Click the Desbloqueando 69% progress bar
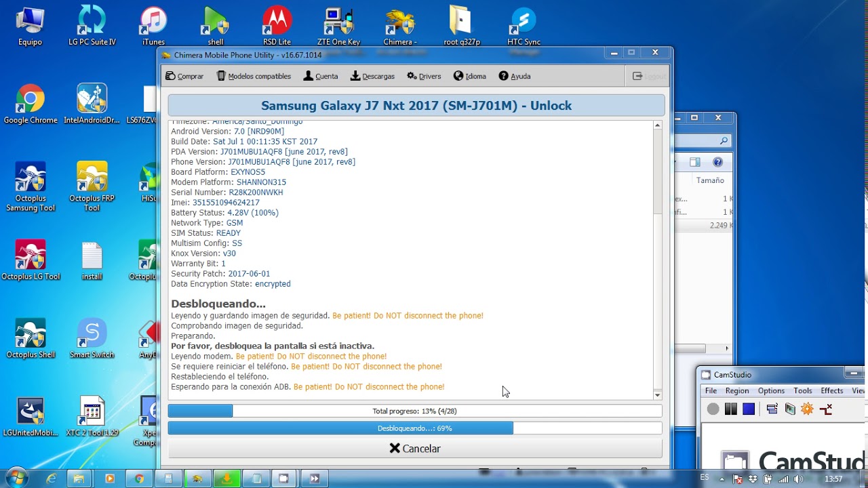 [x=415, y=428]
